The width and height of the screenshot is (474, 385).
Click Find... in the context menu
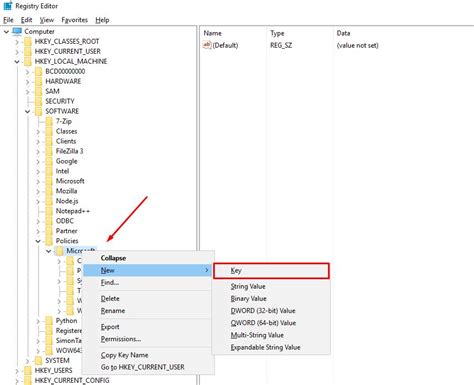[x=110, y=283]
